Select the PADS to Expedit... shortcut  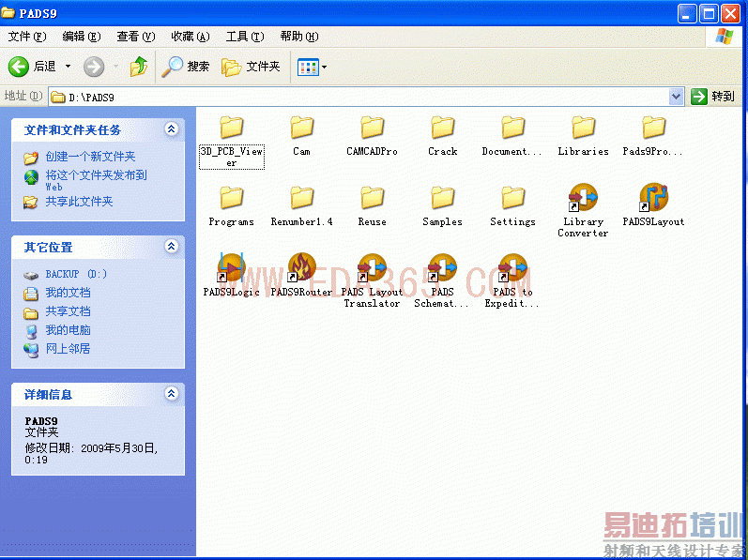[x=512, y=281]
